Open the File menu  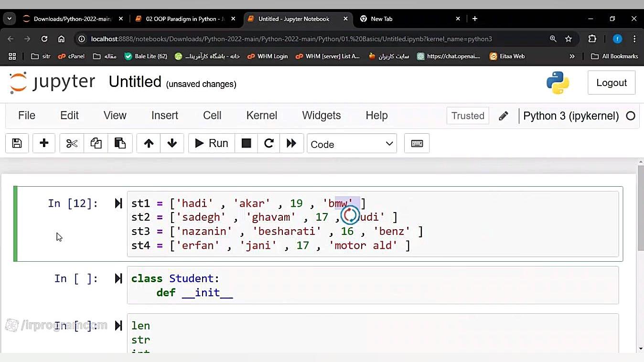point(27,116)
